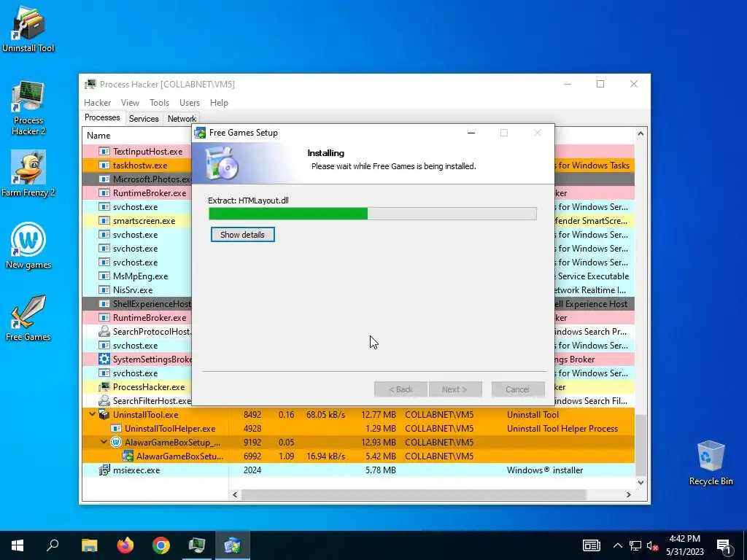This screenshot has width=747, height=560.
Task: Launch Firefox from the taskbar
Action: point(125,545)
